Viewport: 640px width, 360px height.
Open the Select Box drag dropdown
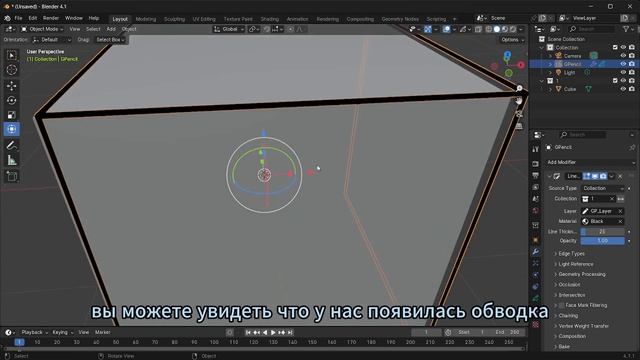click(x=110, y=40)
